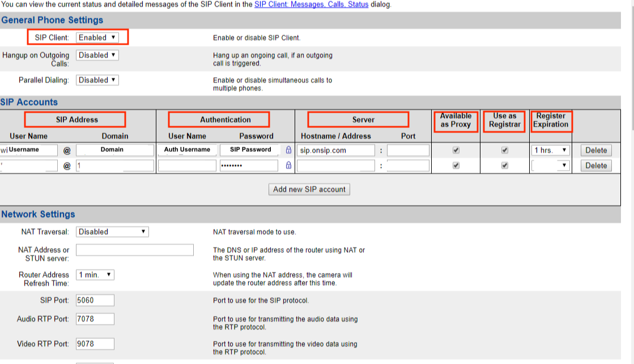Open the SIP Client: Messages, Calls, Status link
Screen dimensions: 634x364
pyautogui.click(x=311, y=5)
